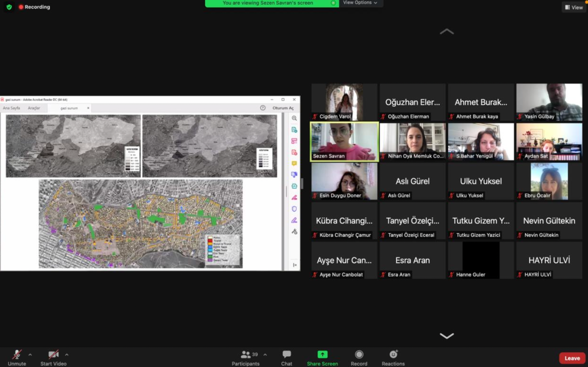Image resolution: width=588 pixels, height=367 pixels.
Task: Select Cigdem Varol's video tile
Action: coord(344,102)
